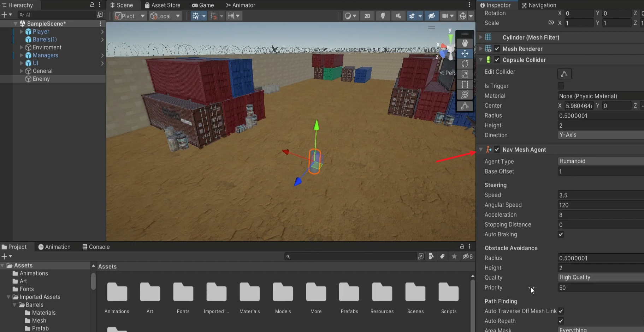This screenshot has height=332, width=644.
Task: Click the Speed value field
Action: coord(601,195)
